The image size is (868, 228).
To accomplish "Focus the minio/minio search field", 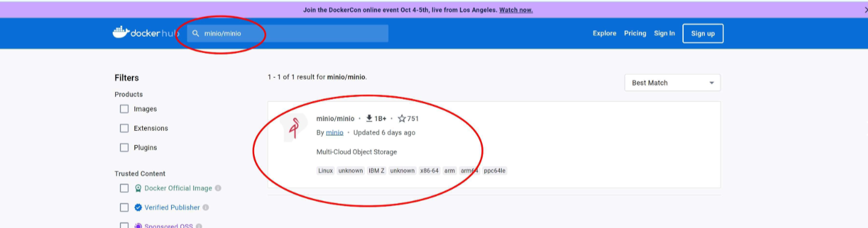I will click(287, 33).
